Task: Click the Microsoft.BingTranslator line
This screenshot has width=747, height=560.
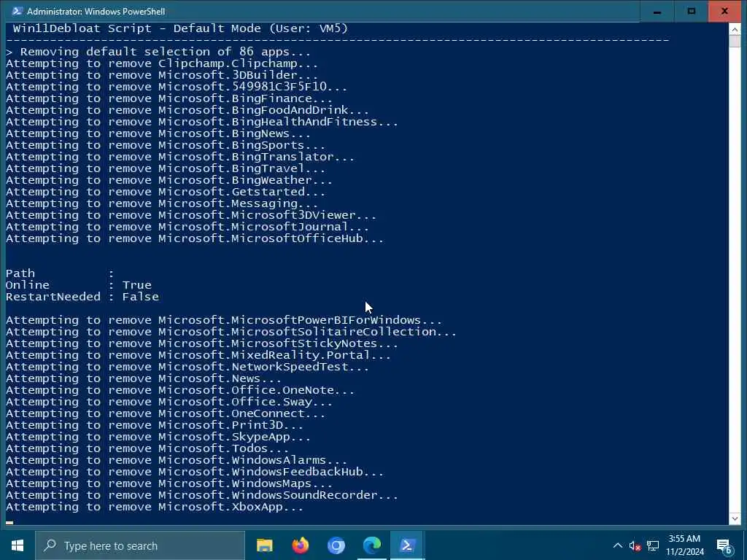Action: tap(180, 157)
